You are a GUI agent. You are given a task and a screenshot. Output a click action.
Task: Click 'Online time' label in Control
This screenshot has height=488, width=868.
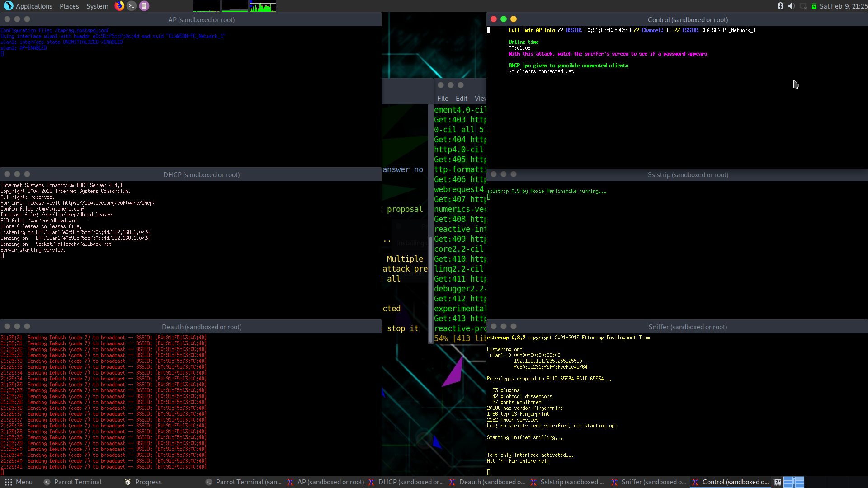tap(524, 42)
